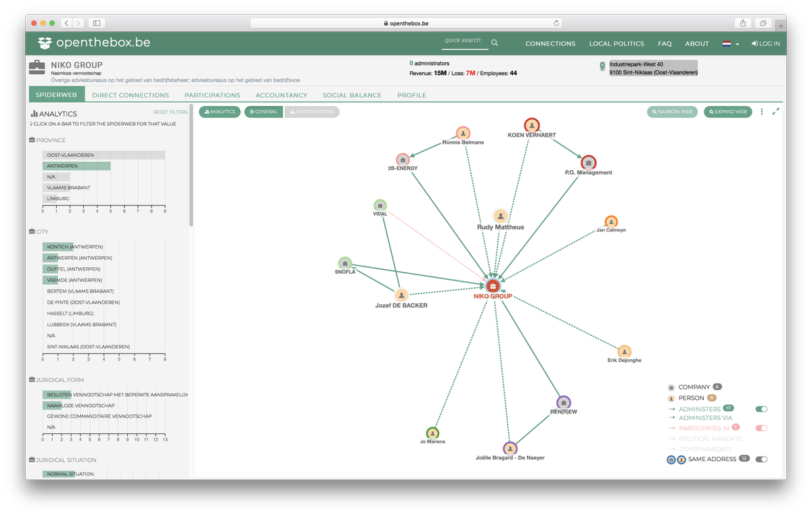
Task: Click the Narrow Web button
Action: click(x=673, y=112)
